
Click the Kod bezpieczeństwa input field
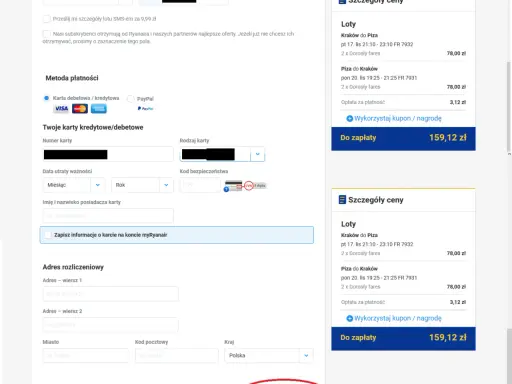coord(200,185)
